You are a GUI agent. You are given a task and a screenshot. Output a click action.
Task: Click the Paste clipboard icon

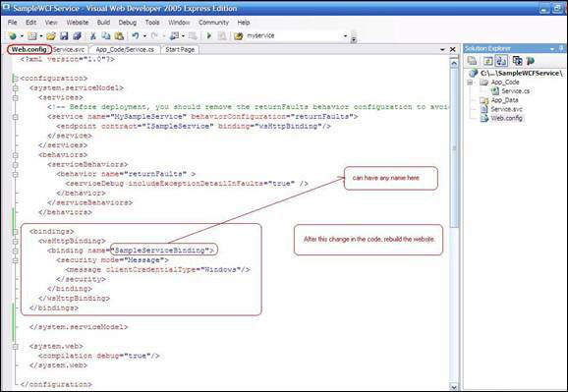119,36
